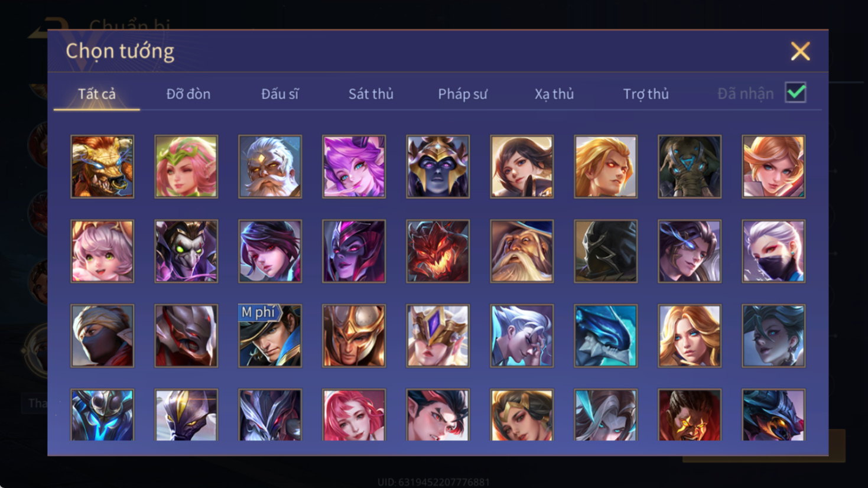Pick the green-eyed purple joker hero
The width and height of the screenshot is (868, 488).
point(186,251)
